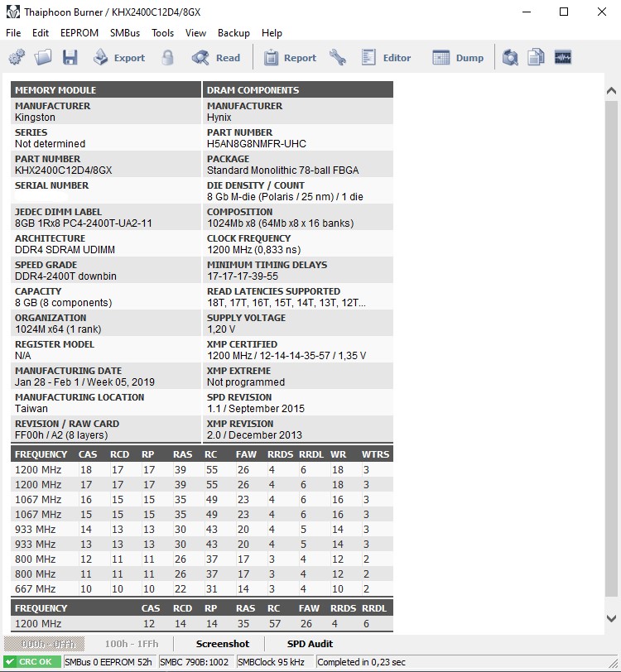Click manufacturing date Week 05, 2019
This screenshot has width=621, height=672.
[x=85, y=382]
